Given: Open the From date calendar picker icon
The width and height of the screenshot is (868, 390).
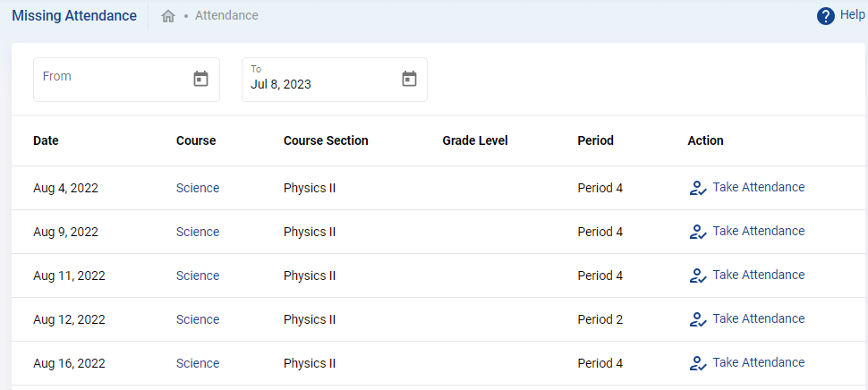Looking at the screenshot, I should point(200,79).
